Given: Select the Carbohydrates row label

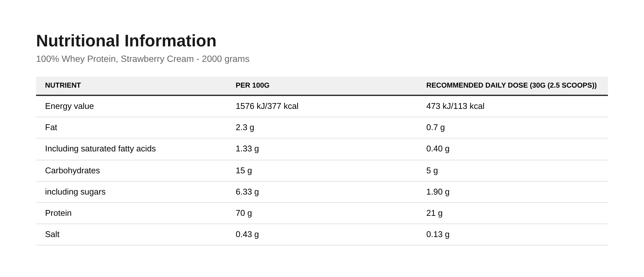Looking at the screenshot, I should point(72,170).
